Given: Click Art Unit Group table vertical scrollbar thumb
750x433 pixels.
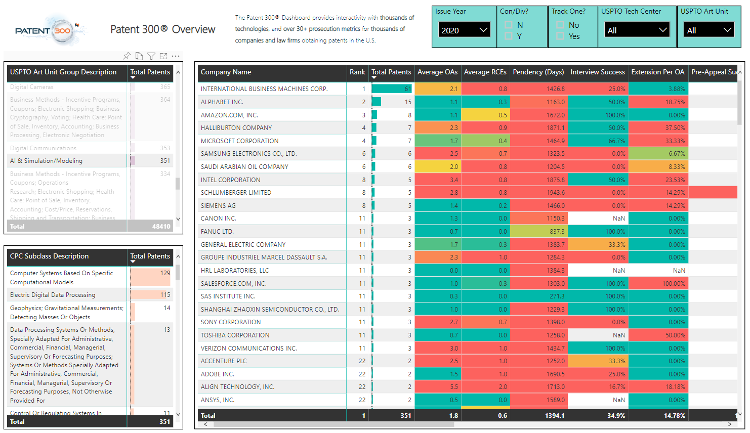Looking at the screenshot, I should point(178,184).
